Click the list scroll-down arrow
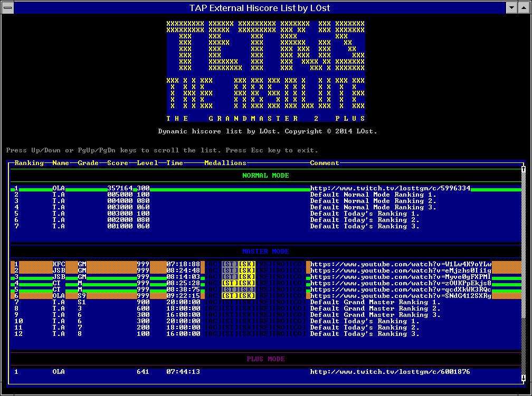The image size is (532, 396). (523, 378)
